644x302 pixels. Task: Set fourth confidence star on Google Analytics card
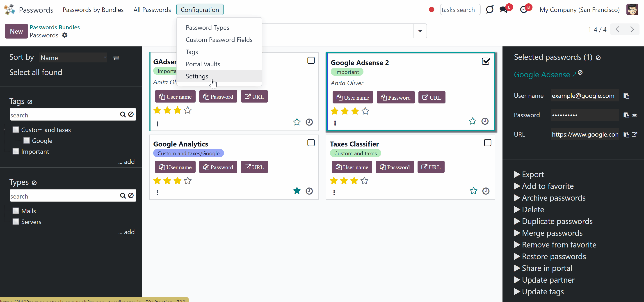click(187, 181)
